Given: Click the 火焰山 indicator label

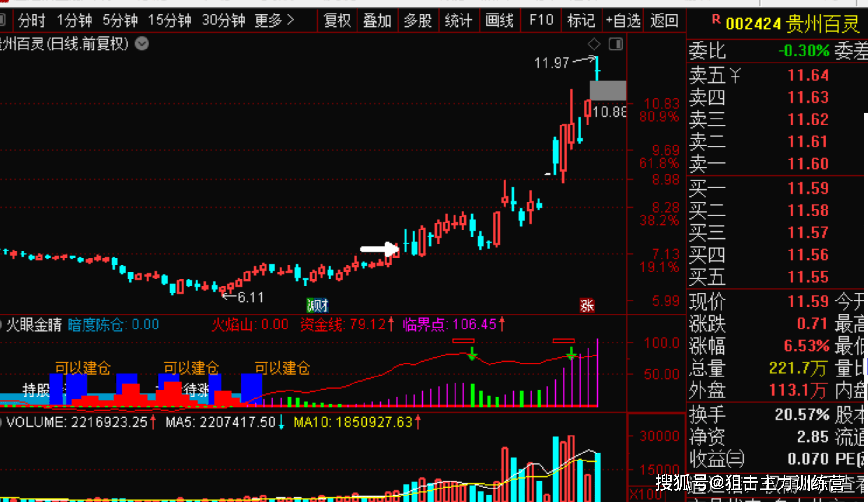Looking at the screenshot, I should point(250,324).
